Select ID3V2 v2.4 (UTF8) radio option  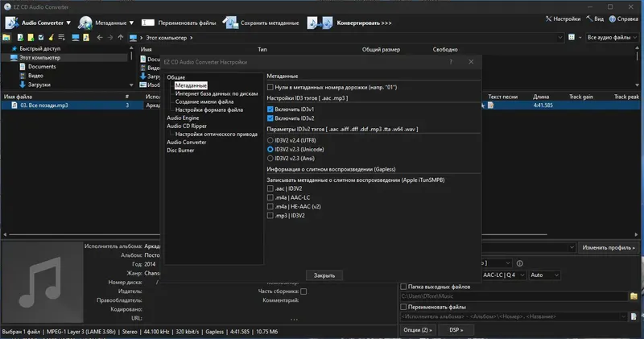(x=270, y=141)
